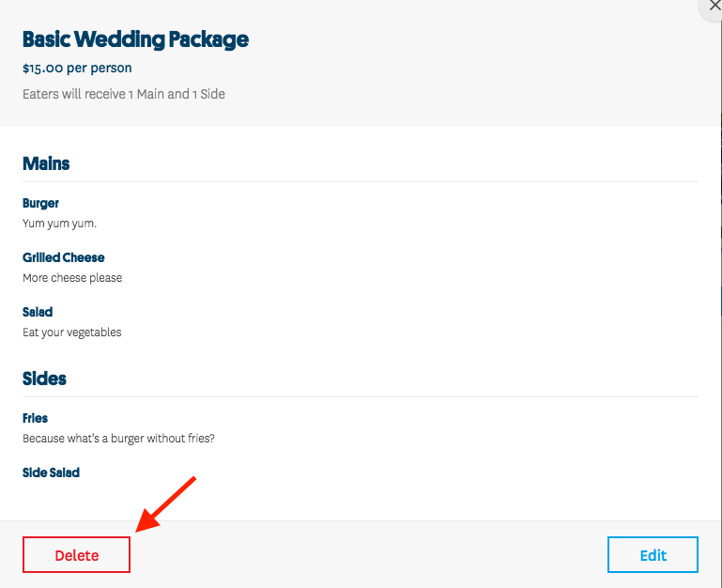Close the package dialog with the X icon
This screenshot has width=722, height=588.
714,6
